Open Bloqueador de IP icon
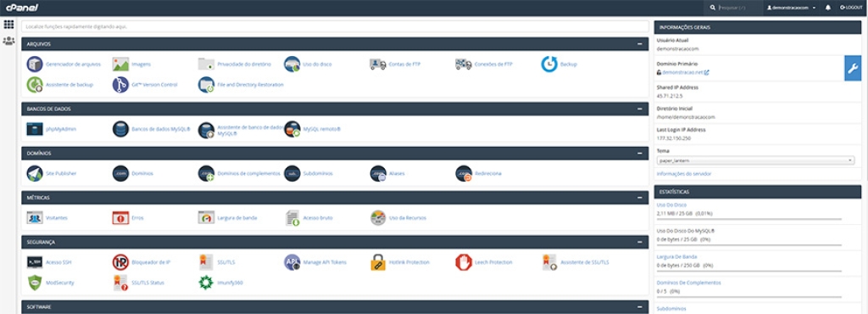The width and height of the screenshot is (868, 314). [x=120, y=262]
